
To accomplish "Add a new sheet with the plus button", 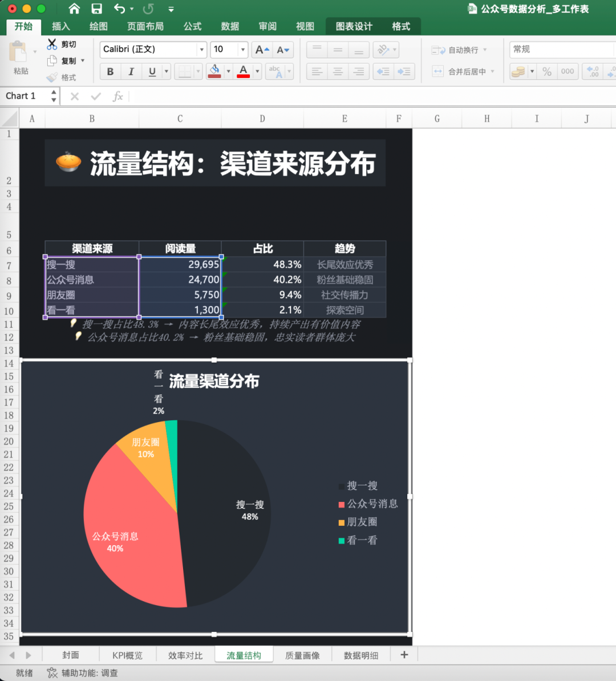I will tap(404, 655).
